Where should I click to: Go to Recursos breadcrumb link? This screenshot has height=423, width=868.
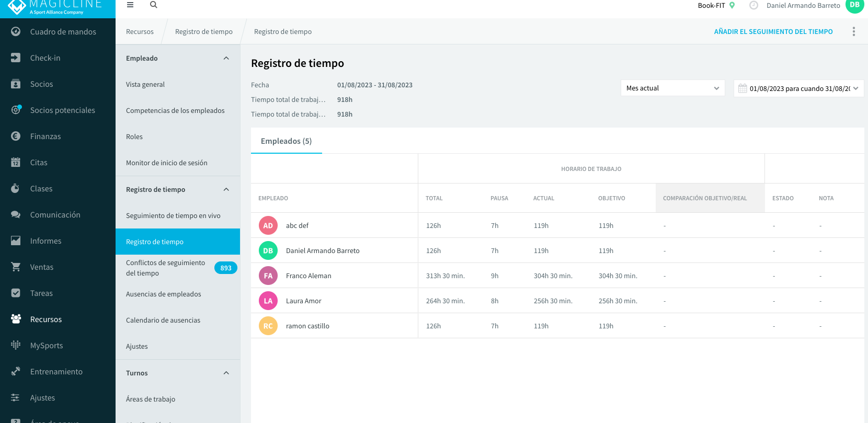click(x=140, y=31)
